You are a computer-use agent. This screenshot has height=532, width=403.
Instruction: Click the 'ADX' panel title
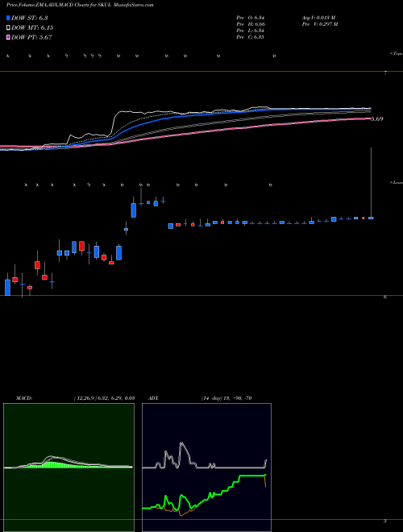pos(153,398)
